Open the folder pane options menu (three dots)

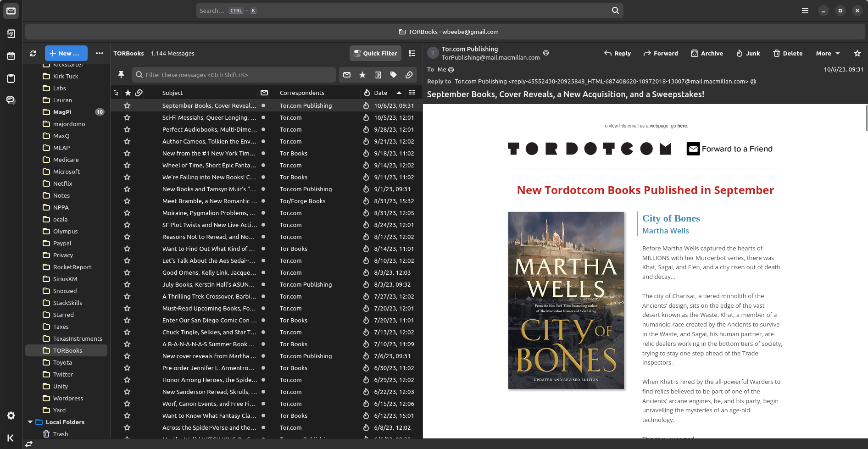click(100, 53)
